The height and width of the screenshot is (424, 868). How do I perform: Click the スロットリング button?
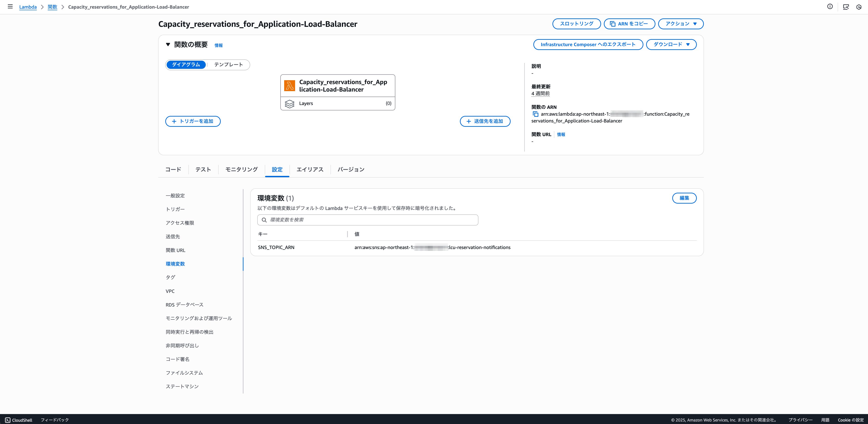[577, 24]
